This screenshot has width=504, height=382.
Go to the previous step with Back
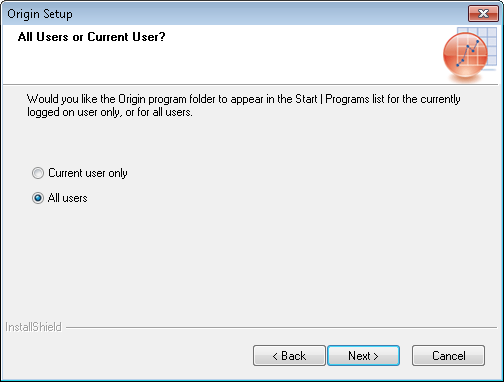point(289,356)
